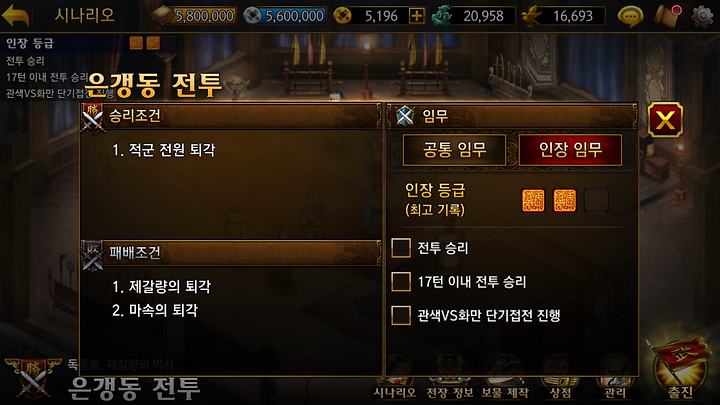Add gold coins with the plus icon

[x=416, y=16]
